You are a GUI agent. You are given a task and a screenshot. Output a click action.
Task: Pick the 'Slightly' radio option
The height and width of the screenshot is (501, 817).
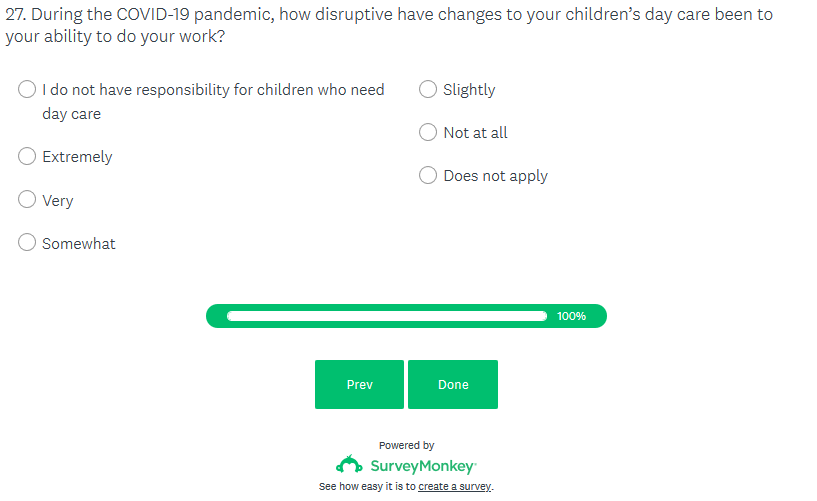click(428, 89)
